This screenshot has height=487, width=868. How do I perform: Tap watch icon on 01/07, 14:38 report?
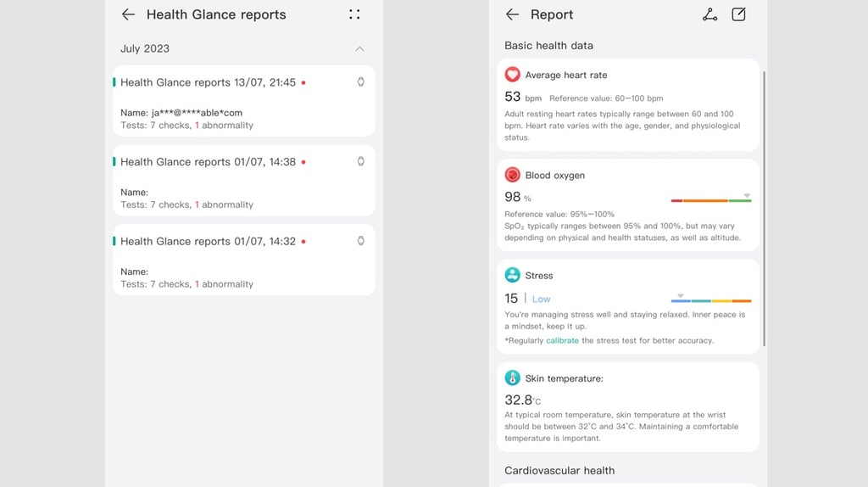click(x=361, y=161)
